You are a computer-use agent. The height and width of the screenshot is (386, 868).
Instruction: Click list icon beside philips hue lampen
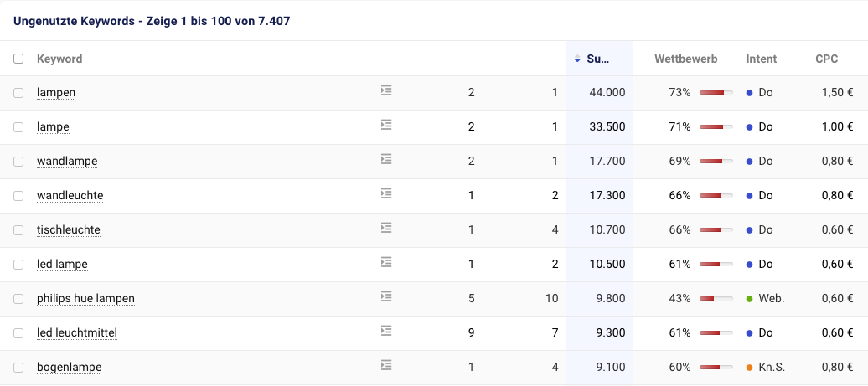[x=385, y=296]
